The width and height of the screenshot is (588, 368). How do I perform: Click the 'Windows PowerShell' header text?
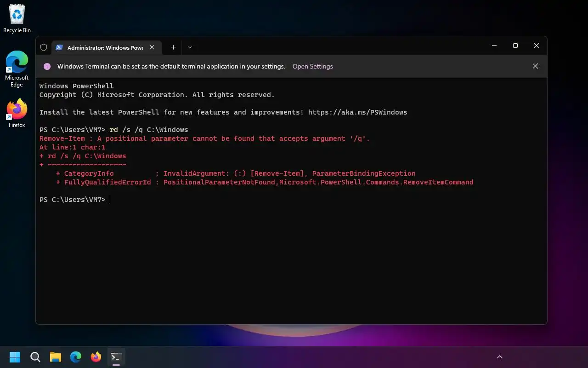[77, 86]
